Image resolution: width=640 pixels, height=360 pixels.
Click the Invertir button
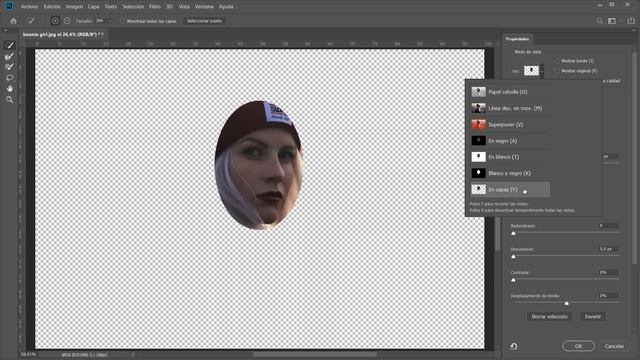pos(593,317)
